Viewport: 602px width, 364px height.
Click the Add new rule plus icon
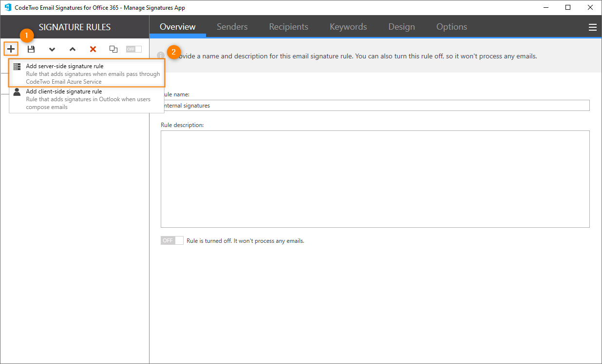pos(11,49)
